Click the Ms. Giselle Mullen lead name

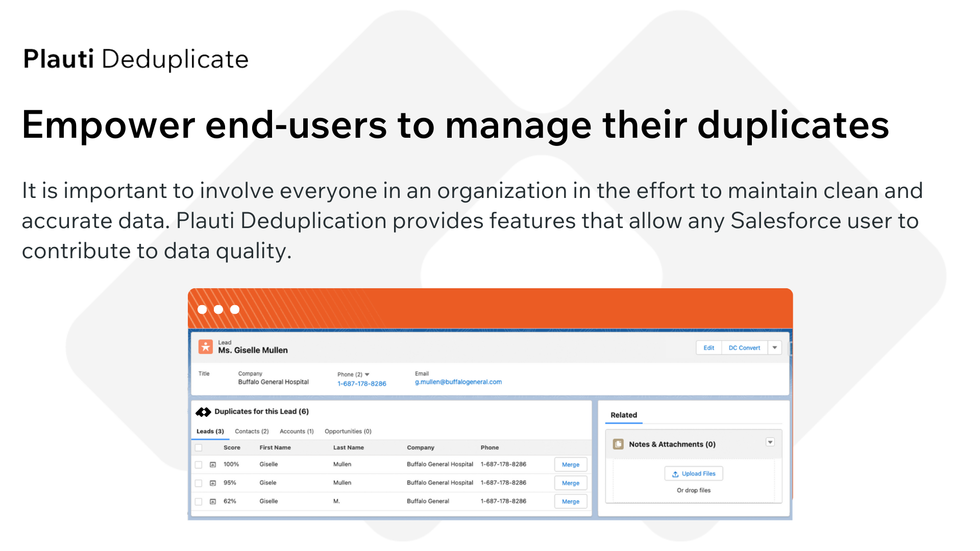pos(253,350)
